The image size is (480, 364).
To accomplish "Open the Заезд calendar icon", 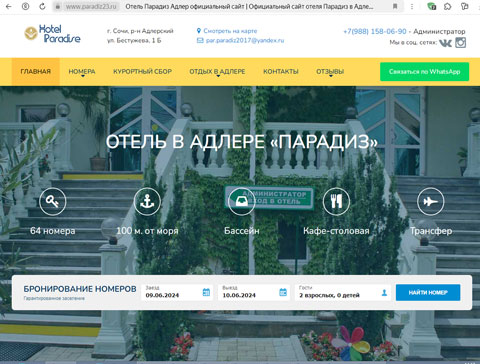I will pos(206,292).
